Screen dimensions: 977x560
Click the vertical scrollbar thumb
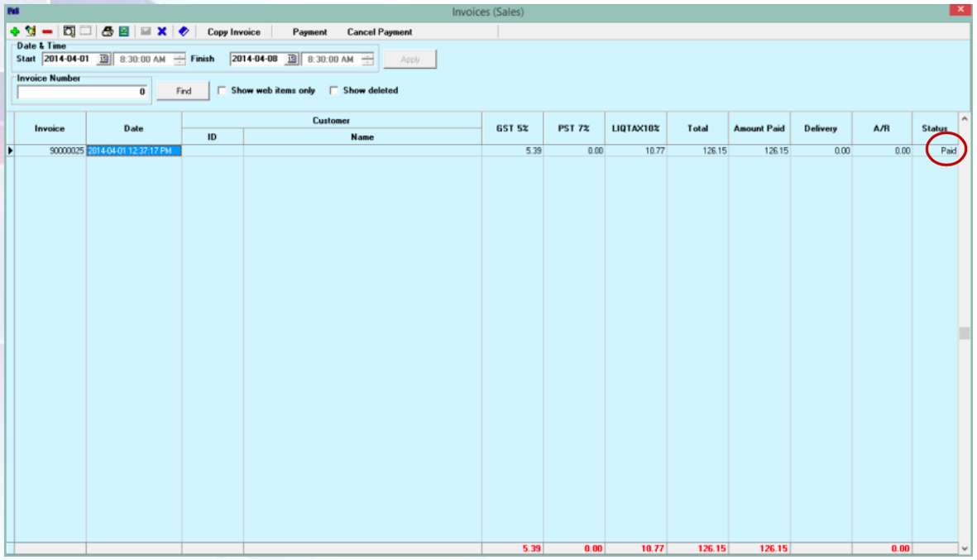(965, 333)
